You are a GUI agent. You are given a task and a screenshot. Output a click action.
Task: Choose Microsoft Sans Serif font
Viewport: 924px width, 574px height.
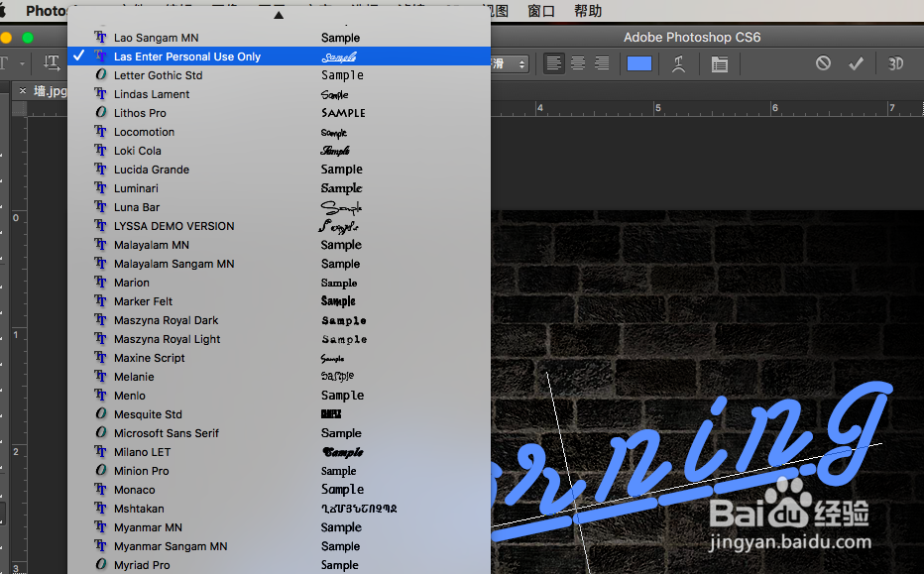coord(280,434)
